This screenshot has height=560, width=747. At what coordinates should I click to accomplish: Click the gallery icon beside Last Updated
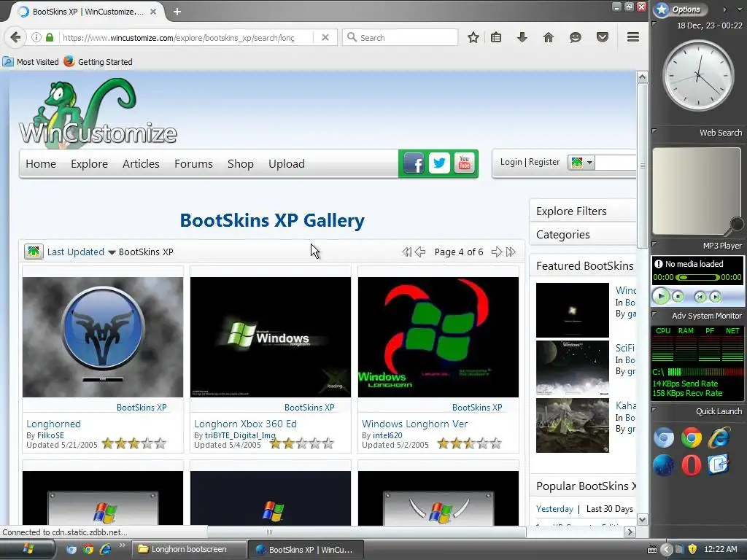tap(34, 252)
